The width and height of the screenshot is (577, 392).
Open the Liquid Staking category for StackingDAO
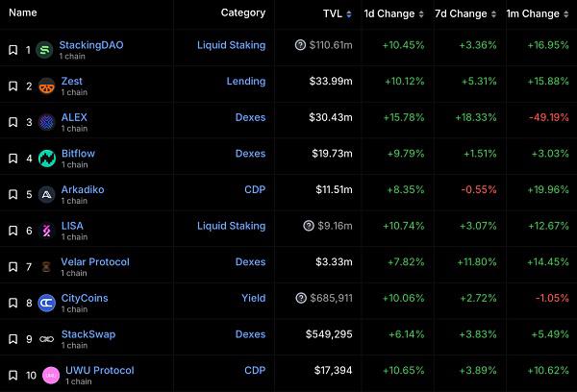point(231,45)
